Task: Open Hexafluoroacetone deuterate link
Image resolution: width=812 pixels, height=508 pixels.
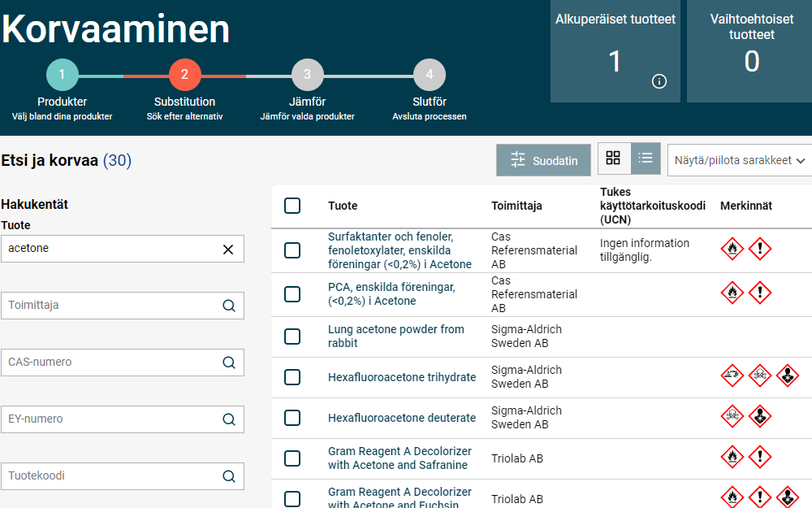Action: point(402,418)
